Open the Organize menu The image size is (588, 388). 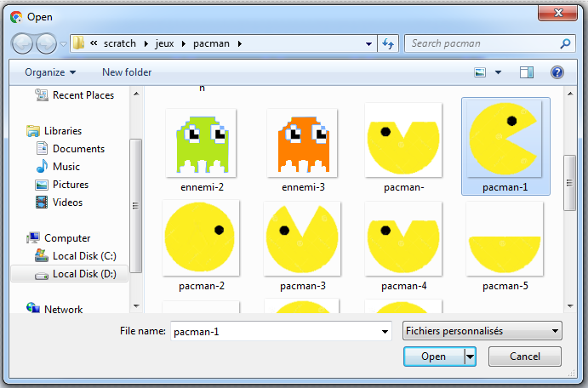pos(50,72)
